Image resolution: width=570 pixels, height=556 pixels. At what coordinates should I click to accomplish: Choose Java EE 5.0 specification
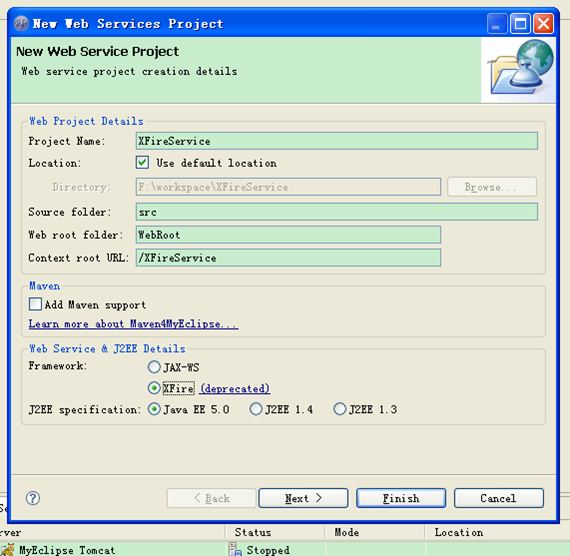pyautogui.click(x=154, y=409)
